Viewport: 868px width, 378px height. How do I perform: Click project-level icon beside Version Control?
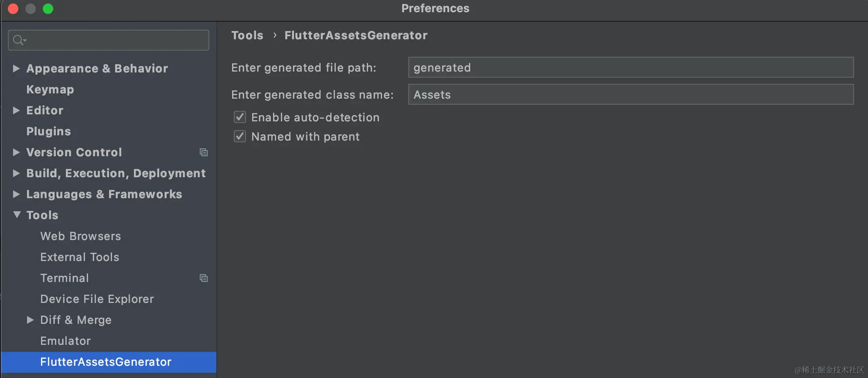coord(203,152)
